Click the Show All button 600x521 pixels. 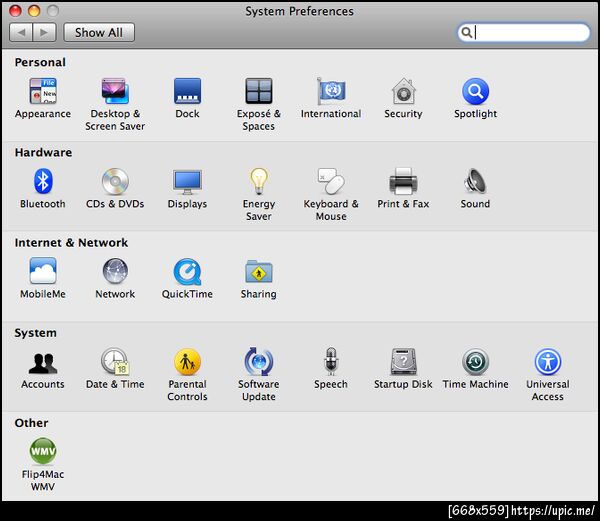tap(99, 33)
